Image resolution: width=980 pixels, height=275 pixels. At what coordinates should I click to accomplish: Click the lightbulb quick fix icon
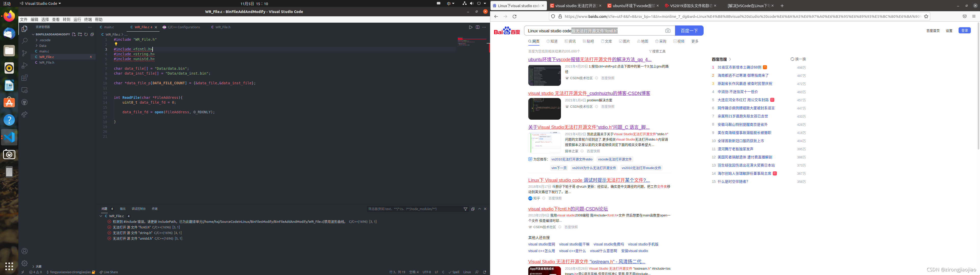click(116, 44)
